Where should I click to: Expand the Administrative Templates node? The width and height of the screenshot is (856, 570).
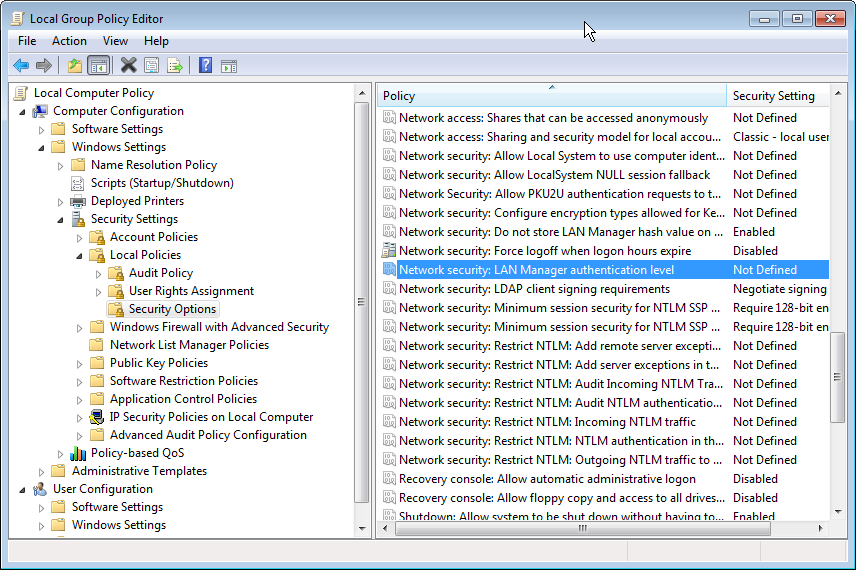41,471
